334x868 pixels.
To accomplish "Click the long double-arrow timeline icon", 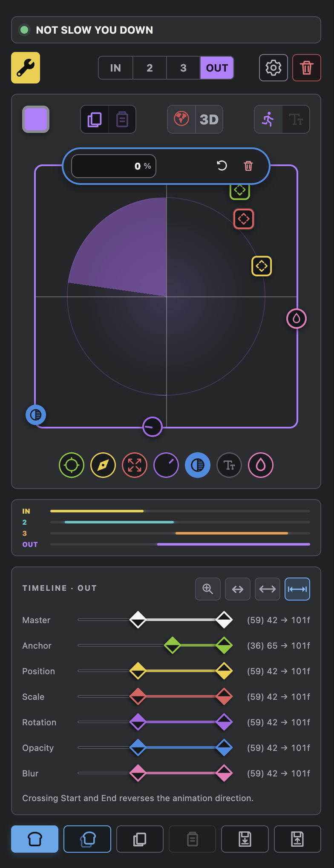I will [x=268, y=589].
